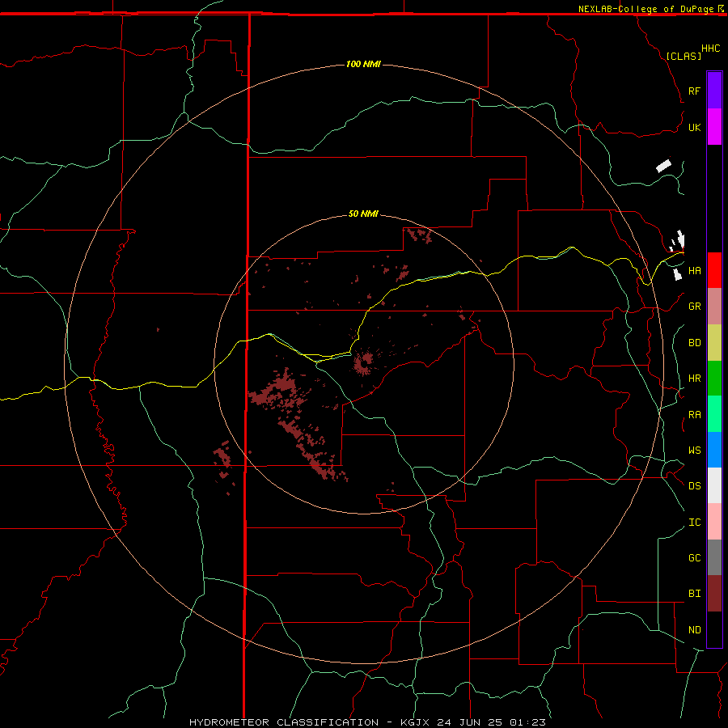
Task: Click the purple RF color swatch in legend
Action: pos(714,91)
